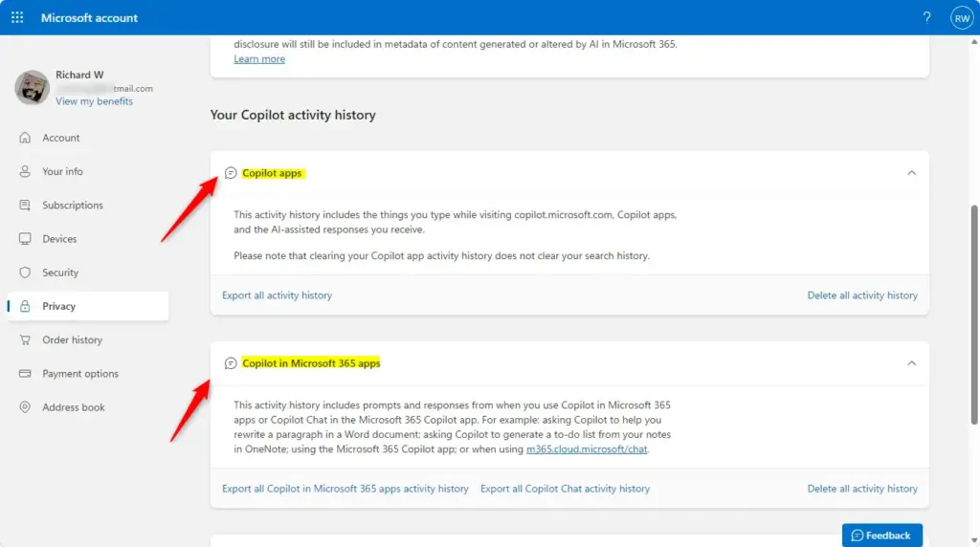
Task: Collapse the Copilot apps section
Action: point(912,173)
